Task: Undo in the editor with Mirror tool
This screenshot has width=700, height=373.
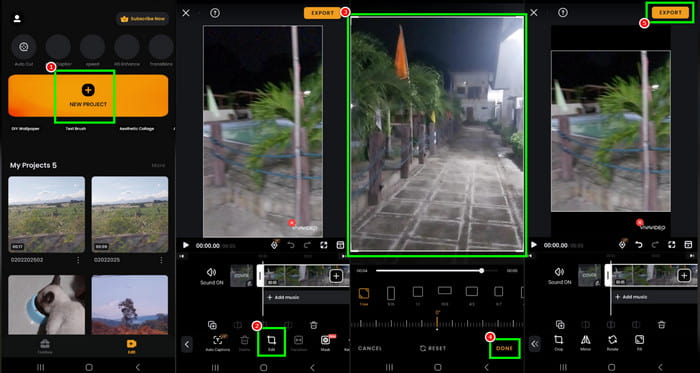Action: tap(639, 245)
